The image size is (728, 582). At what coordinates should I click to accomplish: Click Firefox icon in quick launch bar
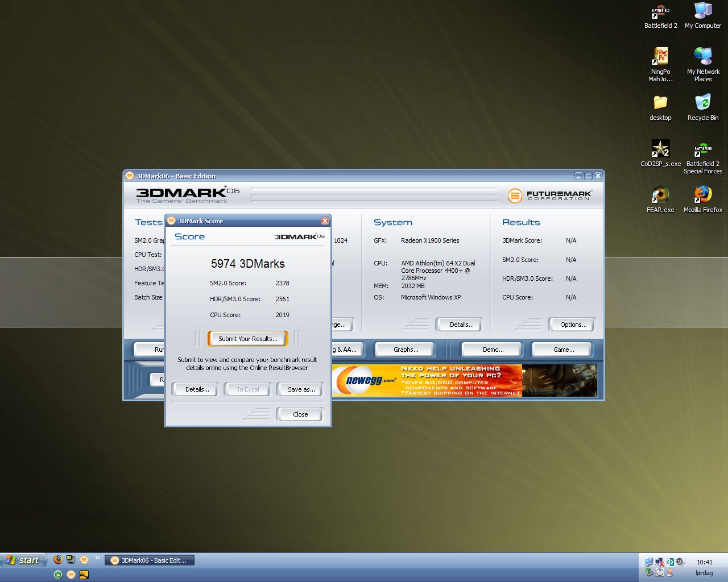click(x=57, y=559)
